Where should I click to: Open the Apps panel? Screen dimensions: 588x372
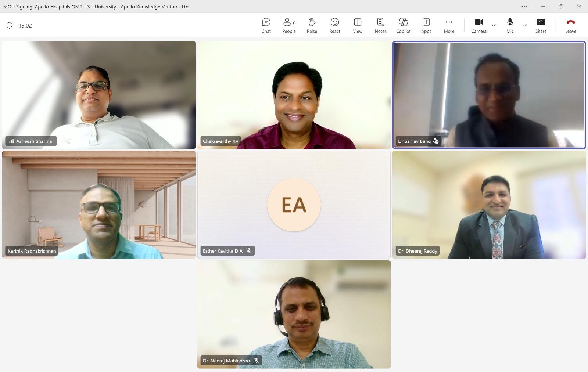click(x=426, y=26)
